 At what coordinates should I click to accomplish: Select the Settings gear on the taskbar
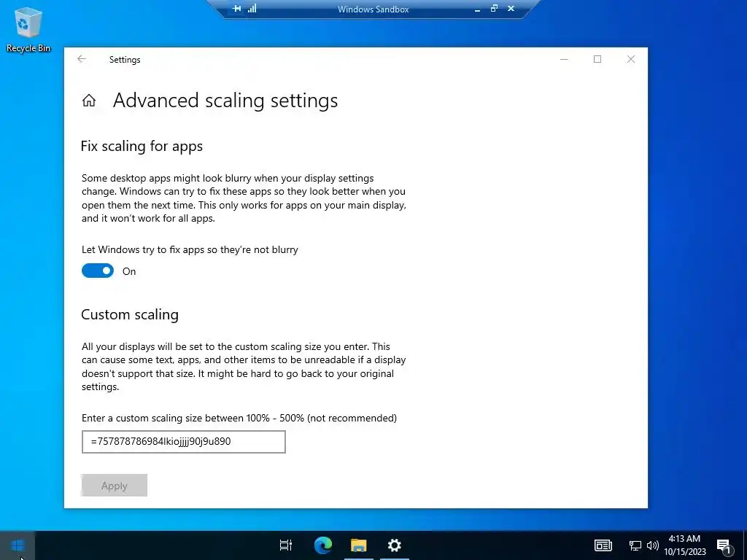point(395,545)
